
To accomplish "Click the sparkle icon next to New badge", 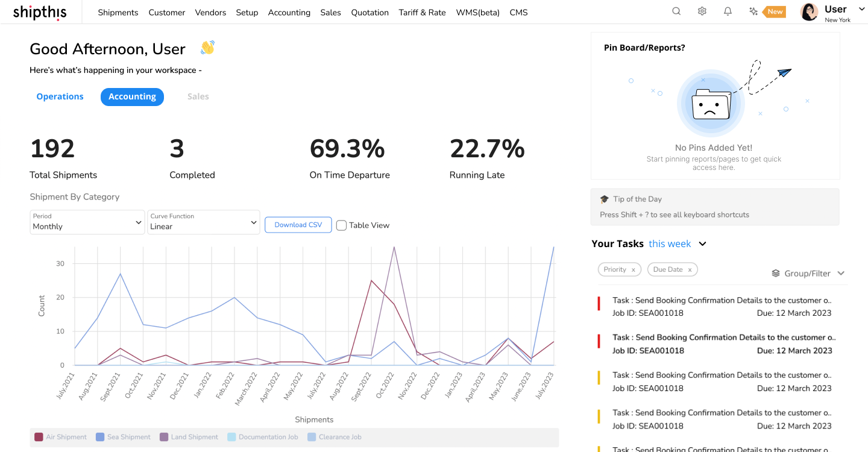I will [x=753, y=11].
